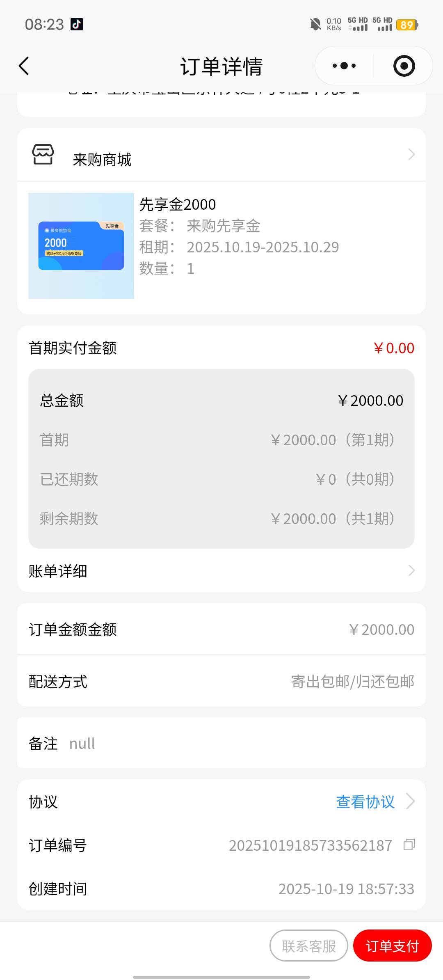Tap the muted bell notification icon
443x980 pixels.
[315, 25]
